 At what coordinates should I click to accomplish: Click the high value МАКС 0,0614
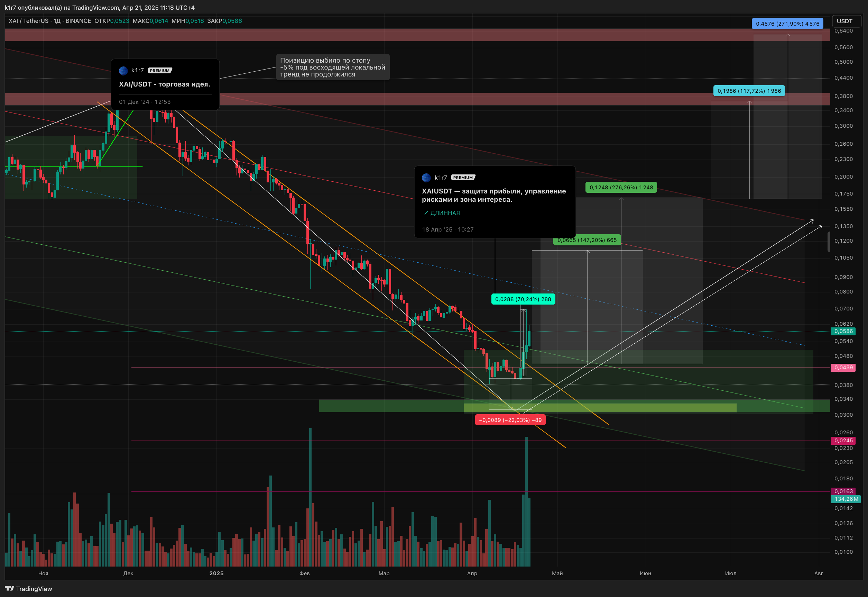tap(150, 21)
